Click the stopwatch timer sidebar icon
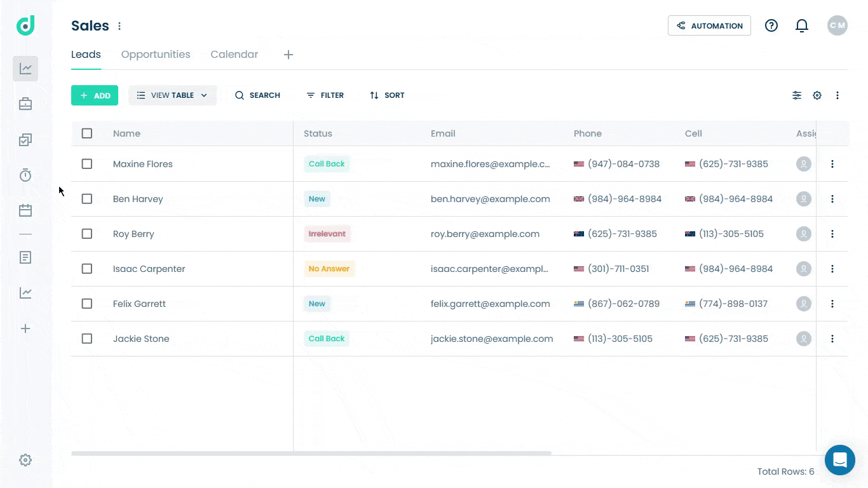The image size is (868, 488). pyautogui.click(x=25, y=175)
